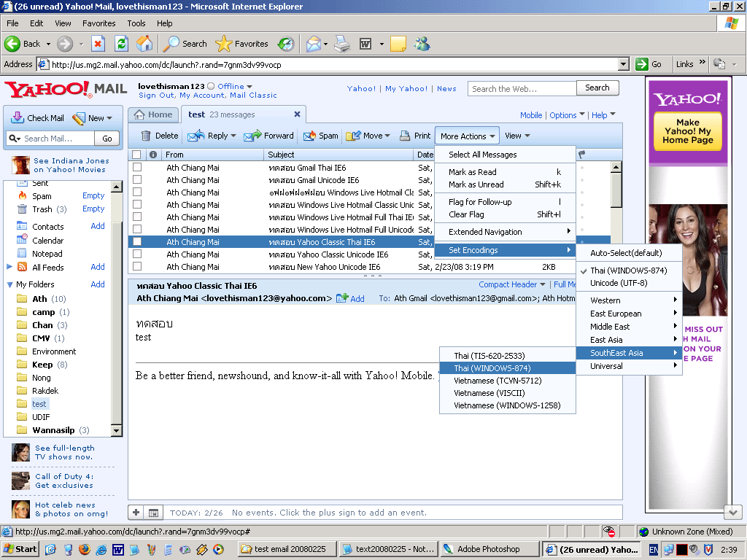Open the IE History icon
747x560 pixels.
tap(286, 44)
